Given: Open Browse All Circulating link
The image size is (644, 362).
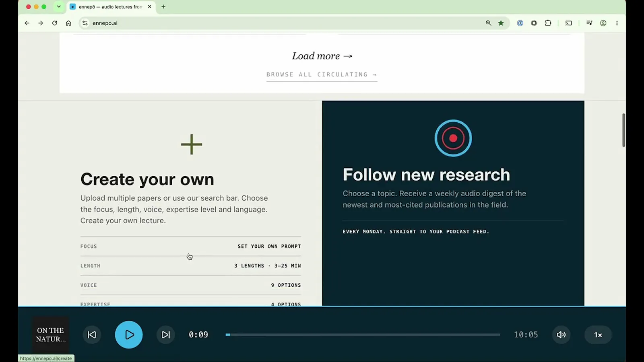Looking at the screenshot, I should [x=322, y=75].
